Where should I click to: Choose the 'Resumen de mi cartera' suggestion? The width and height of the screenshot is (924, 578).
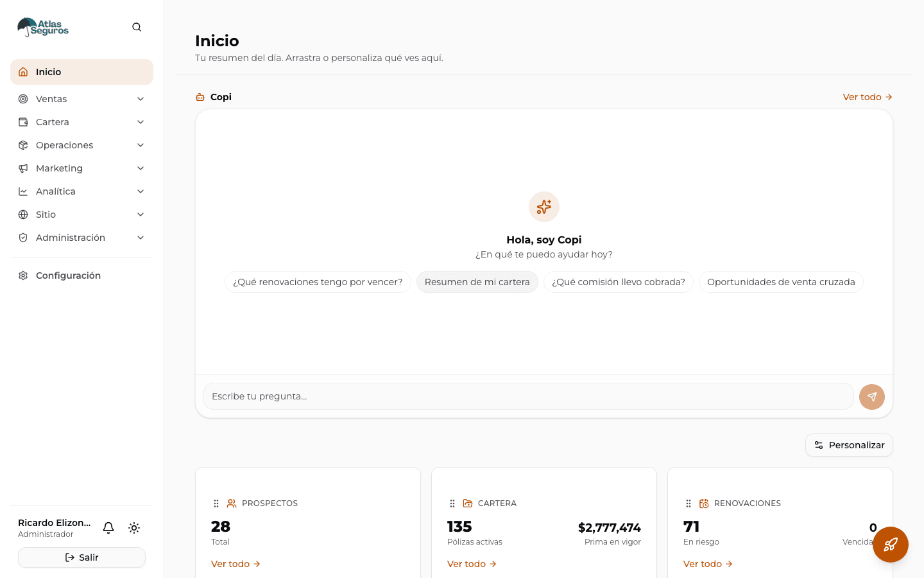pos(477,282)
